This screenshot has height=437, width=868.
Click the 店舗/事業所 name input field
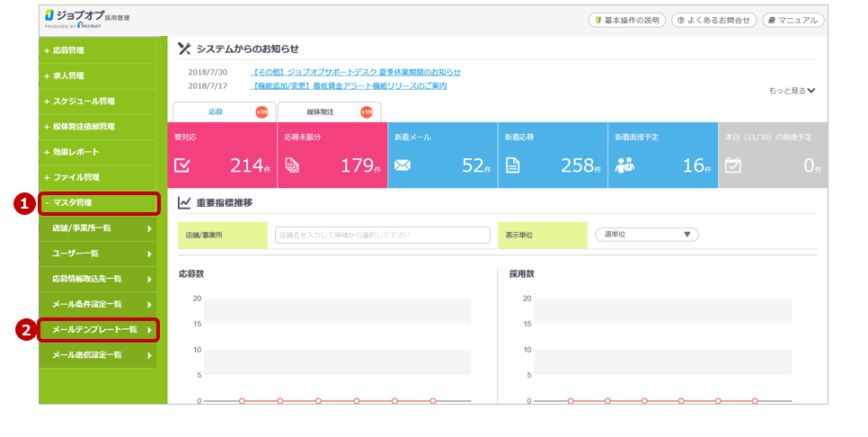click(383, 235)
